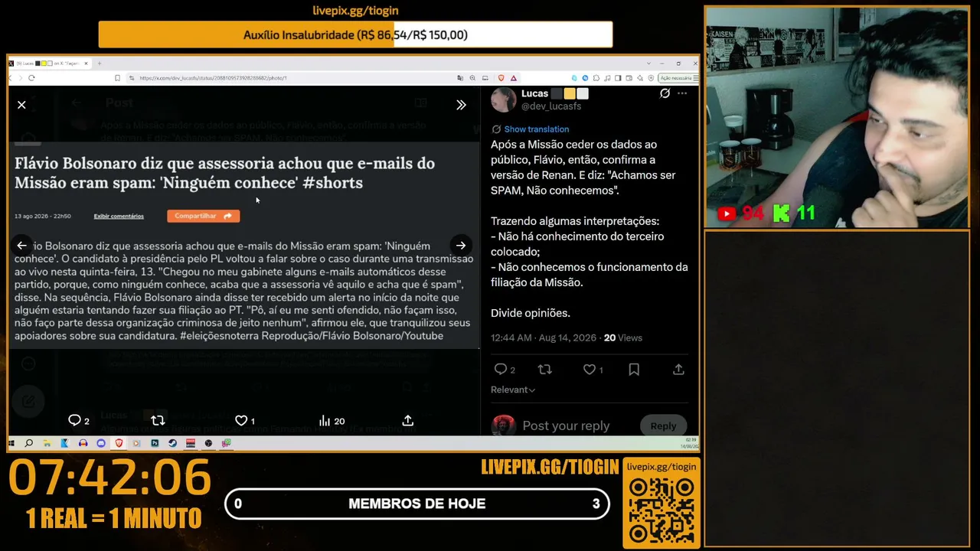Screen dimensions: 980x551
Task: Open Windows taskbar search
Action: [29, 443]
